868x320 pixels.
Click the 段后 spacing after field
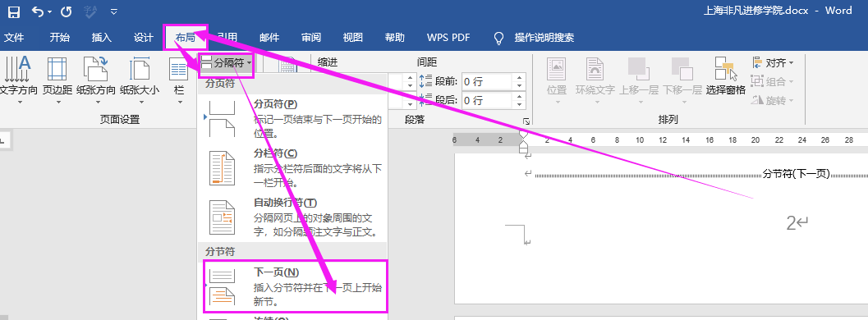tap(487, 101)
